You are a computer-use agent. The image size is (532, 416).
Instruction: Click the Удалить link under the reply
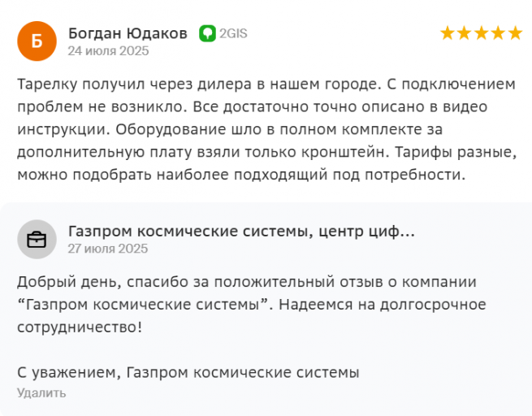click(41, 392)
